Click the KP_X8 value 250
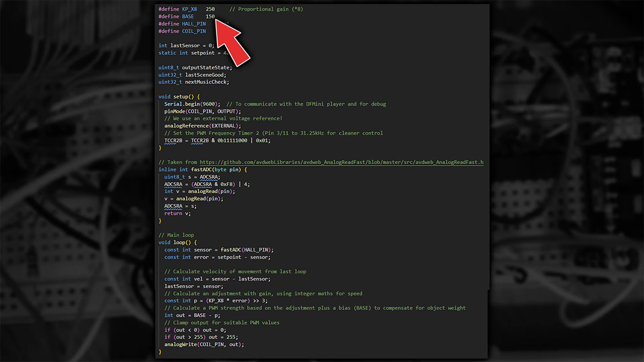 tap(210, 9)
